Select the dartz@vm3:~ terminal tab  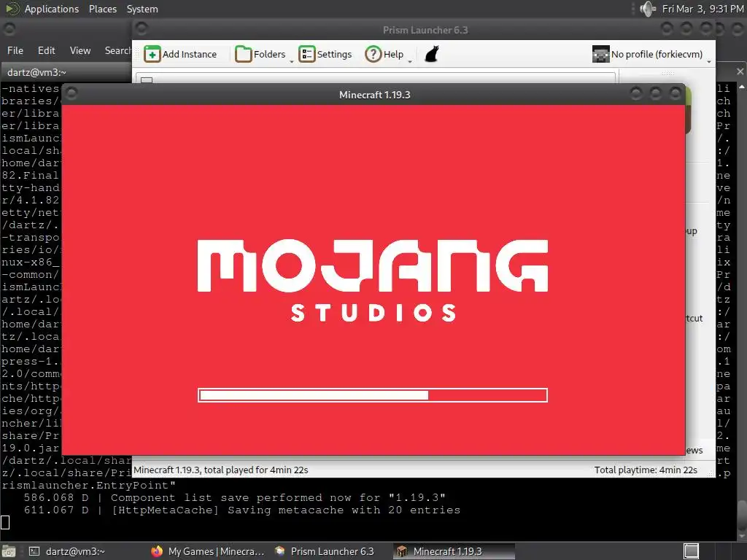point(66,72)
